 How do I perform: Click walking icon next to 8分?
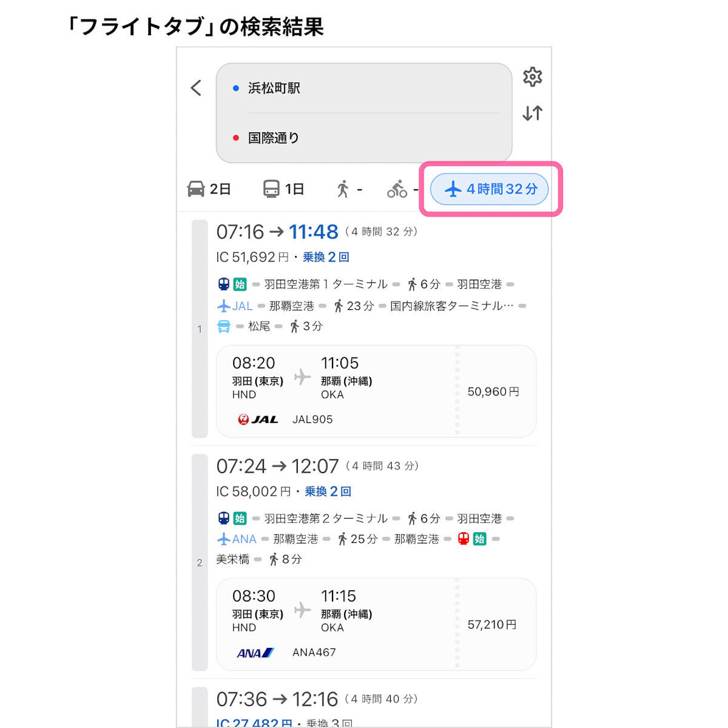point(274,559)
